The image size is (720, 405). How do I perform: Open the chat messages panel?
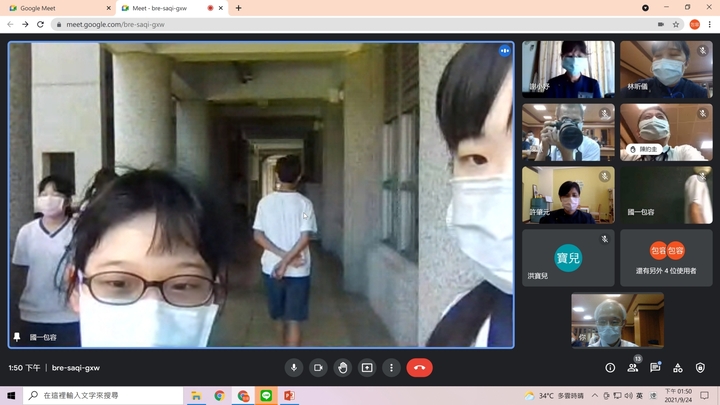click(655, 367)
